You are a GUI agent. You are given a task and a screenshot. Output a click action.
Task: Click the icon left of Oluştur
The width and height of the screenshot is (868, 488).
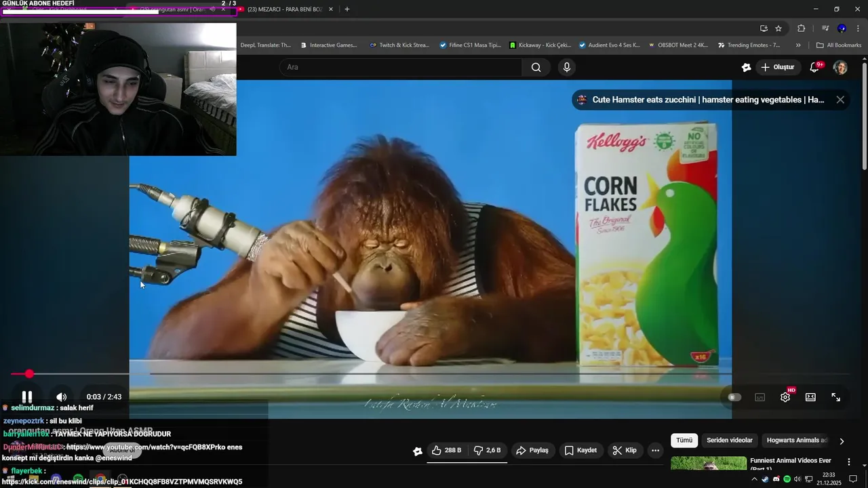tap(746, 67)
